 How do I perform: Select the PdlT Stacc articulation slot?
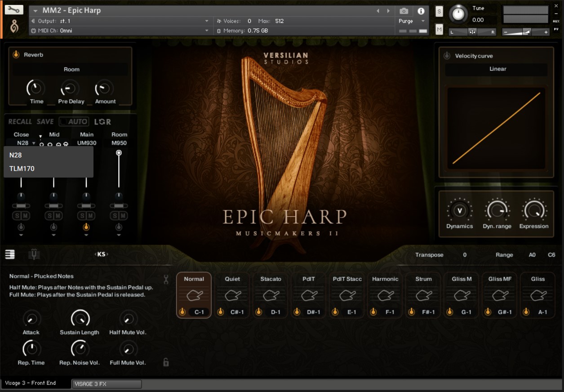(347, 295)
